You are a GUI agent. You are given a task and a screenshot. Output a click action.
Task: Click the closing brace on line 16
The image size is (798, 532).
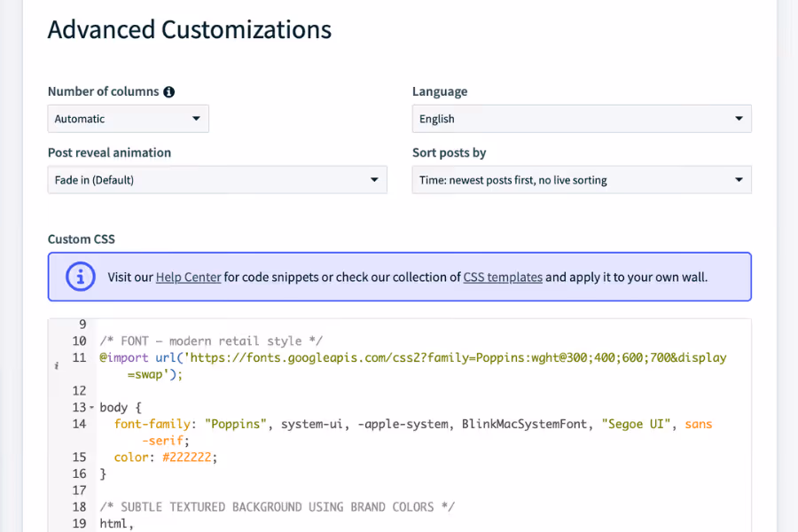coord(103,473)
